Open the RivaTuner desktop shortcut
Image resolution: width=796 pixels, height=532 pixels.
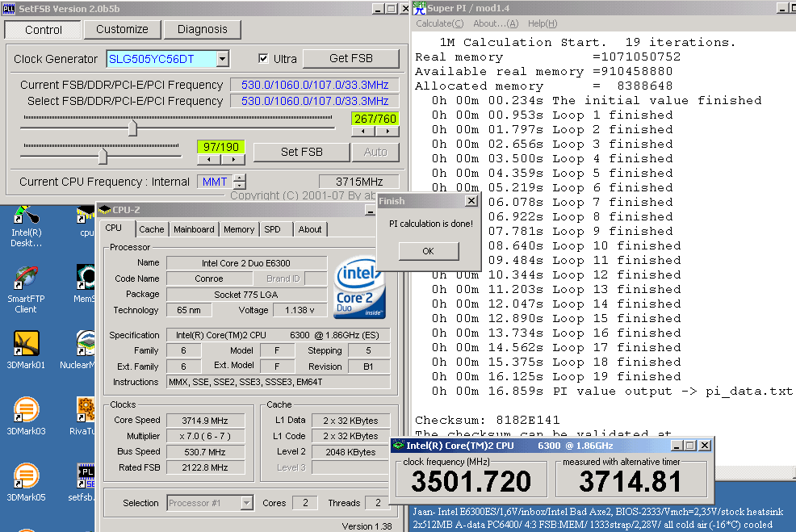click(x=84, y=416)
